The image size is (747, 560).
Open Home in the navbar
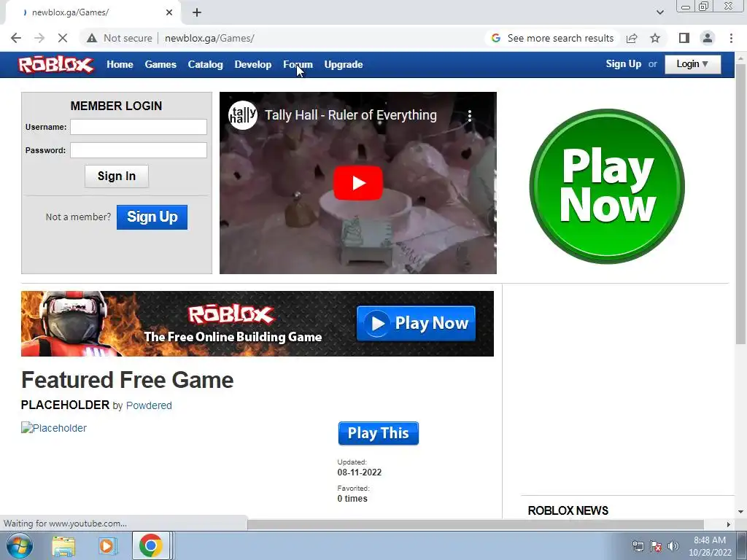120,64
